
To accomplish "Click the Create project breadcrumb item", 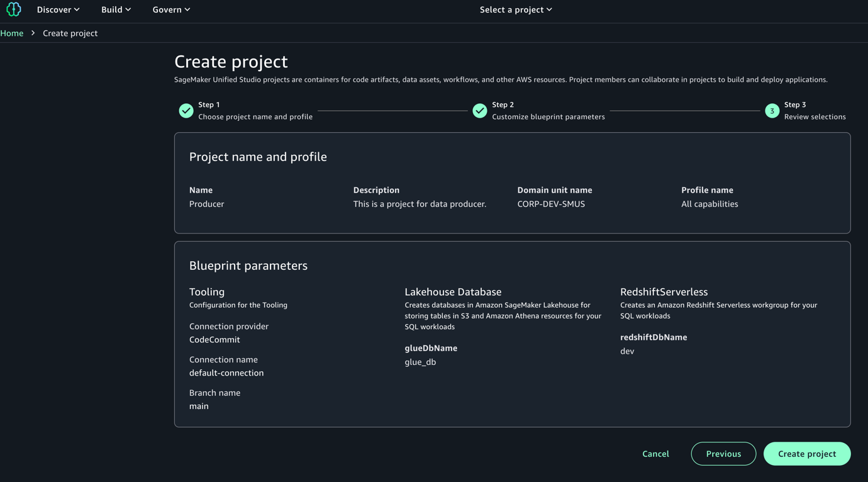I will pyautogui.click(x=70, y=33).
